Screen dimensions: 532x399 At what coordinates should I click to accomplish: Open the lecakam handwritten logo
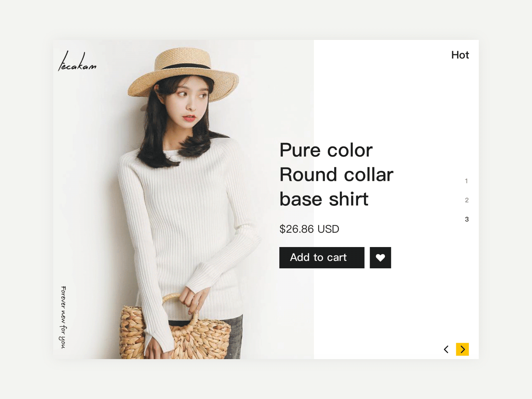[77, 62]
